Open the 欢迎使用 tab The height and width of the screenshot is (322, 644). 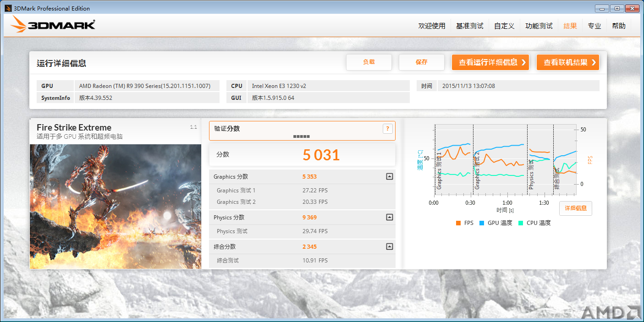pyautogui.click(x=432, y=26)
